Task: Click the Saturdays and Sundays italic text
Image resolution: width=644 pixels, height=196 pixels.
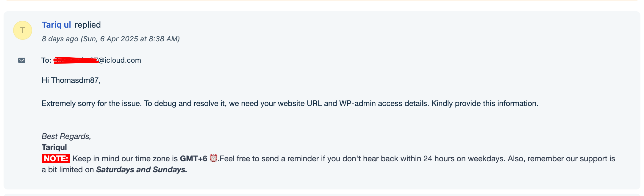Action: [142, 170]
